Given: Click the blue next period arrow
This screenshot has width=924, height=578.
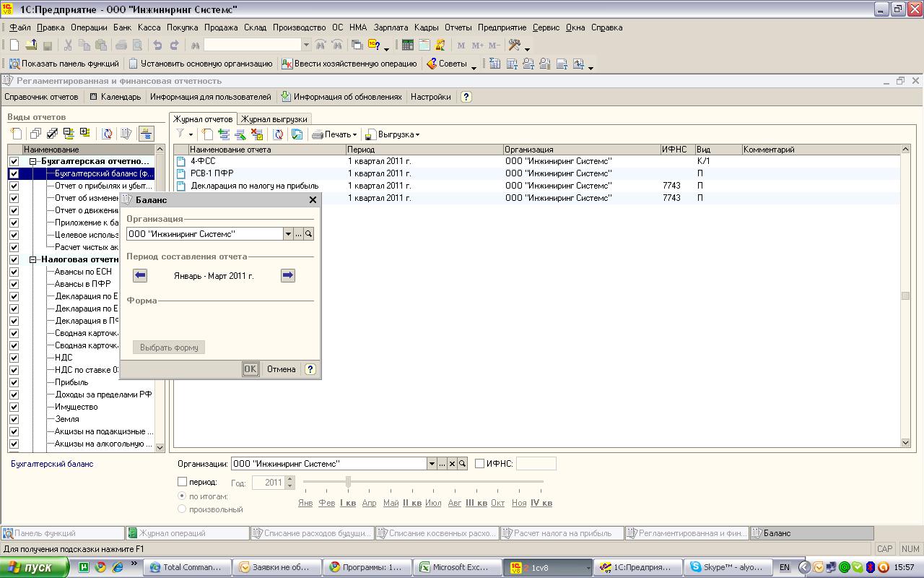Looking at the screenshot, I should 287,275.
